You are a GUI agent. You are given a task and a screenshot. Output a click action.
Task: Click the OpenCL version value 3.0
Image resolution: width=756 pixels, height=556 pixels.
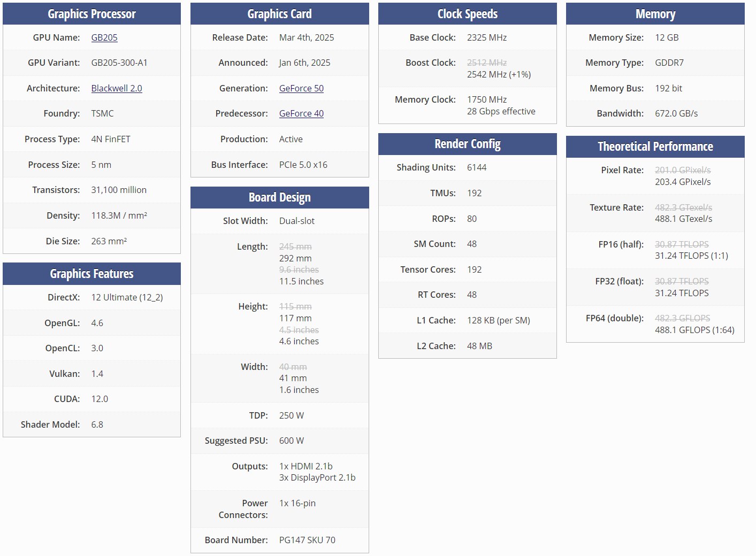[x=97, y=348]
